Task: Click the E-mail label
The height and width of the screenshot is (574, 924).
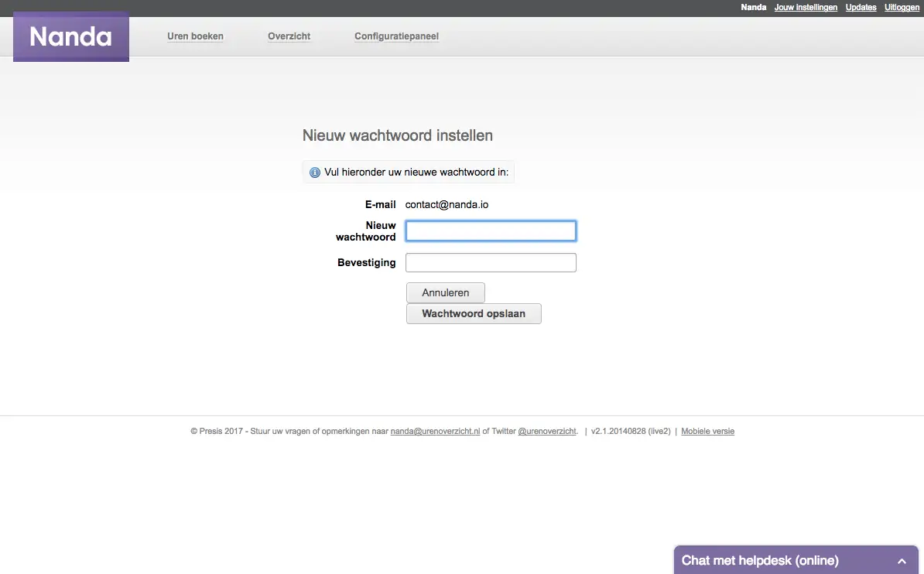Action: pyautogui.click(x=380, y=204)
